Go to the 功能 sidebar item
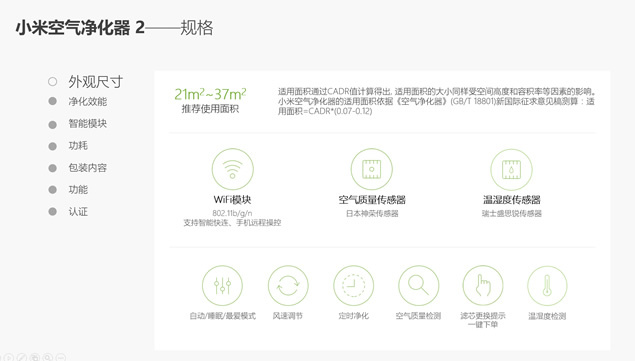The width and height of the screenshot is (635, 361). tap(78, 190)
